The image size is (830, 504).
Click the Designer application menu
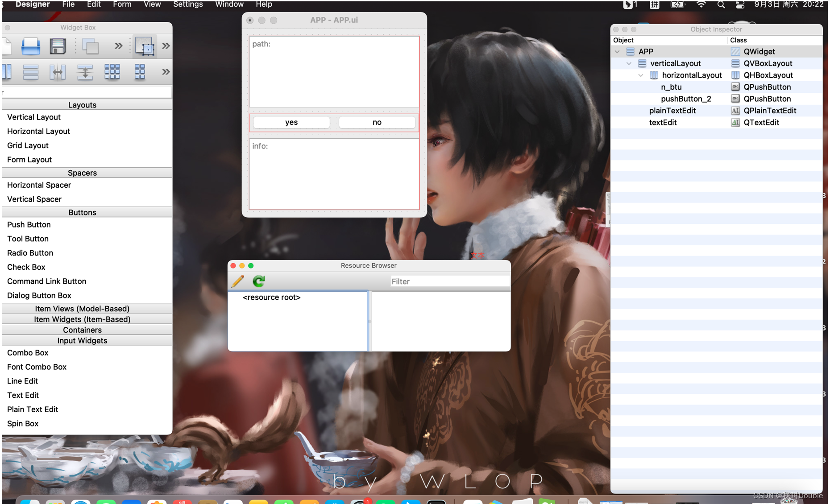pyautogui.click(x=33, y=4)
